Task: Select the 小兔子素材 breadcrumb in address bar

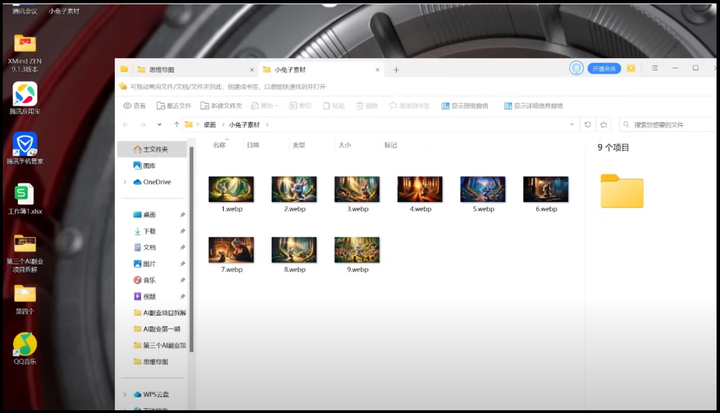Action: pos(244,124)
